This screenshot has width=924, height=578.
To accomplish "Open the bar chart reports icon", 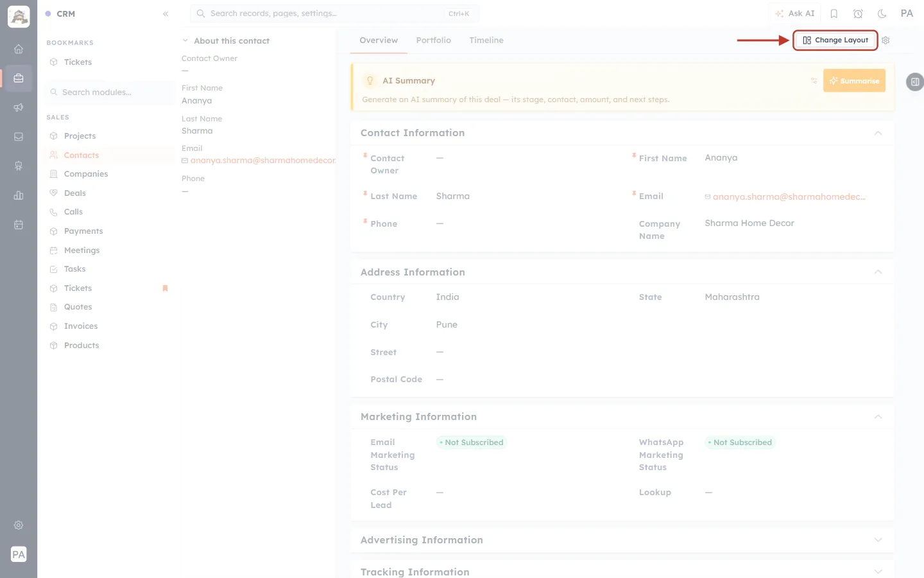I will (19, 195).
